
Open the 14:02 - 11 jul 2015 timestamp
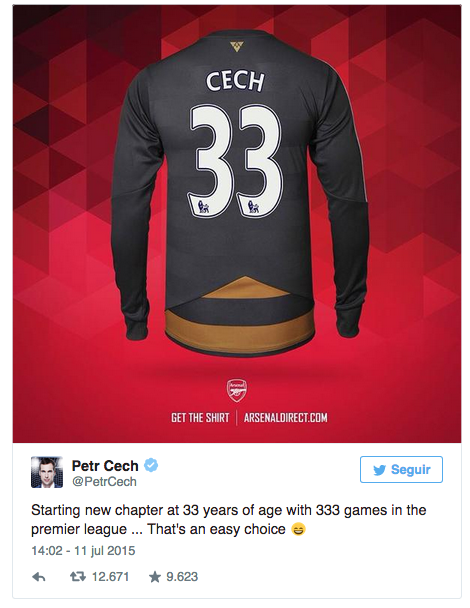[x=83, y=551]
